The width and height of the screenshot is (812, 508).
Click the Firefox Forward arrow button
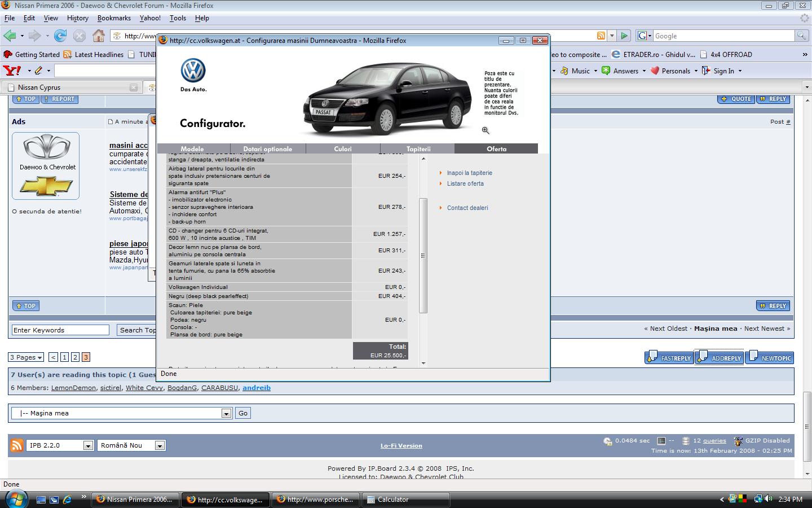[35, 36]
